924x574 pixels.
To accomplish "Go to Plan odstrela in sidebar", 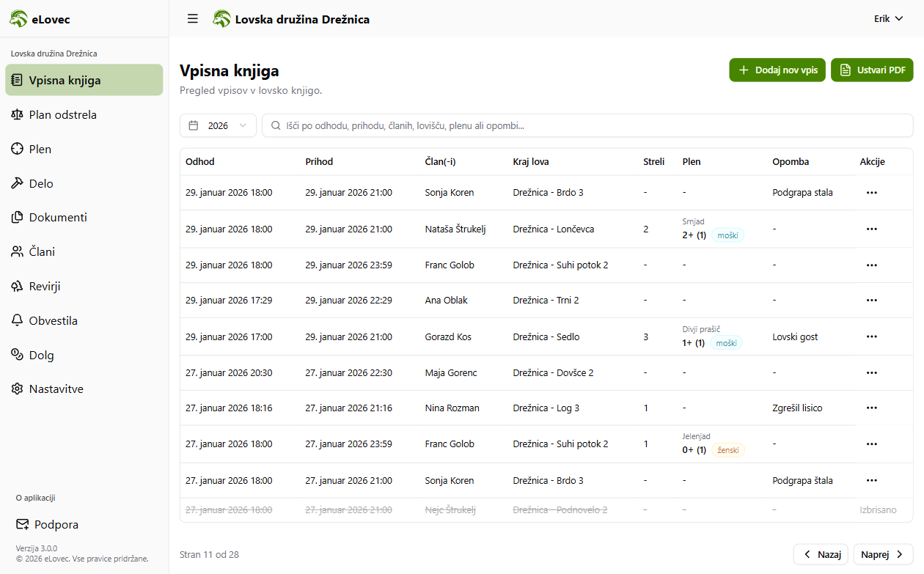I will (x=62, y=114).
